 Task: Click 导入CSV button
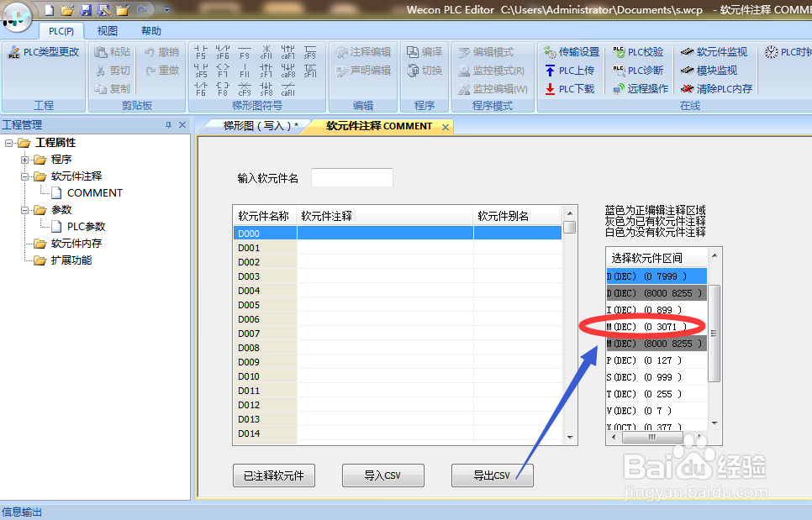pyautogui.click(x=382, y=475)
